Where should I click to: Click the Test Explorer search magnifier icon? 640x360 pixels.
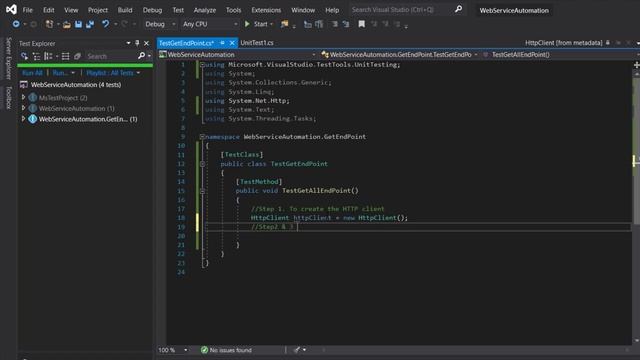(x=141, y=56)
